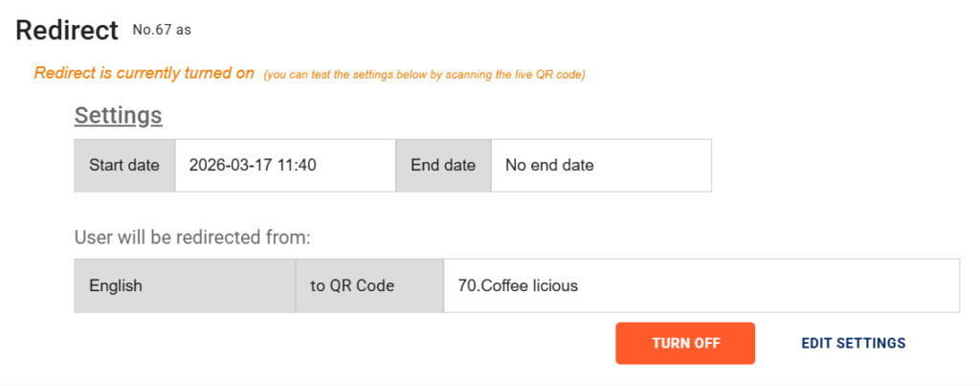Click the start time 11:40
The width and height of the screenshot is (980, 386).
tap(297, 165)
